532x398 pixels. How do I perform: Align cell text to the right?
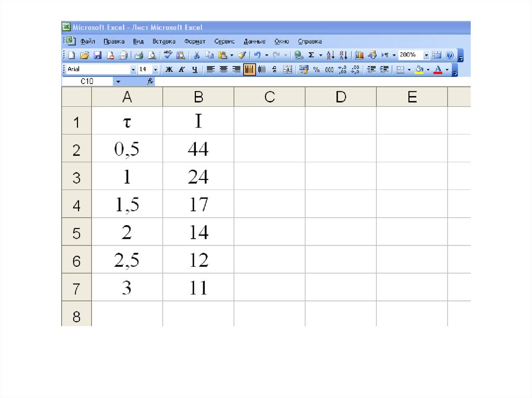[236, 70]
